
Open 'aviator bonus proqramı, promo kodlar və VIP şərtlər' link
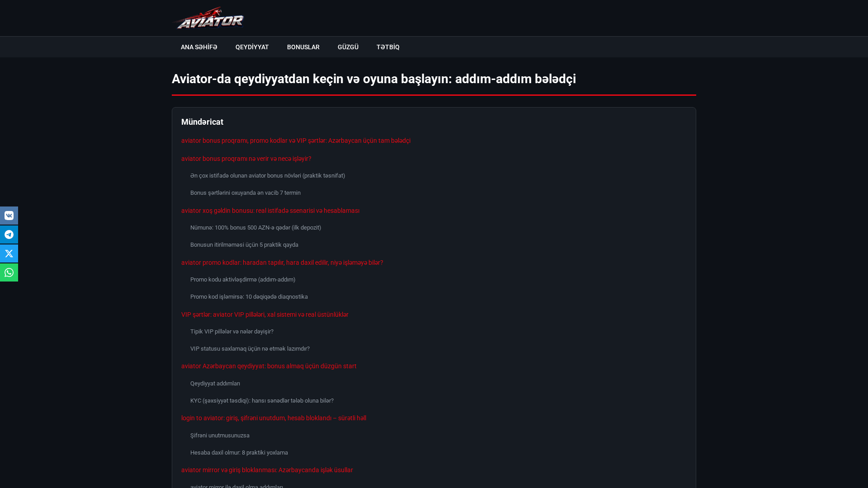(x=296, y=141)
